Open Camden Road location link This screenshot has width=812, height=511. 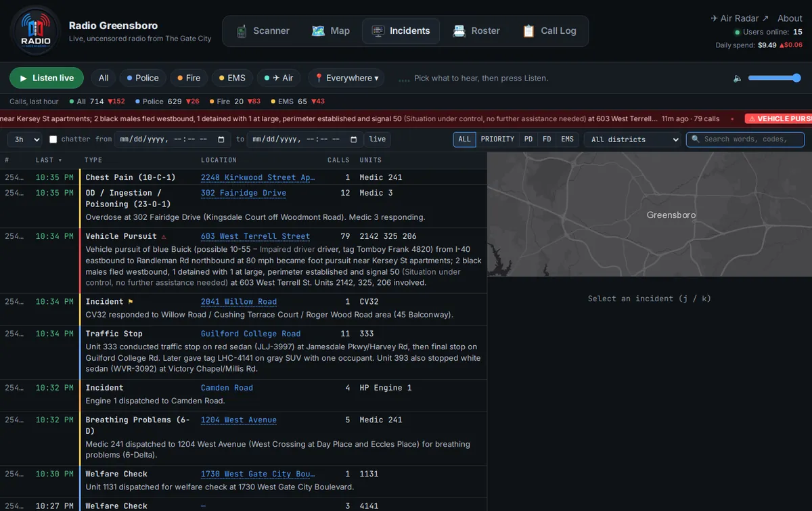227,388
